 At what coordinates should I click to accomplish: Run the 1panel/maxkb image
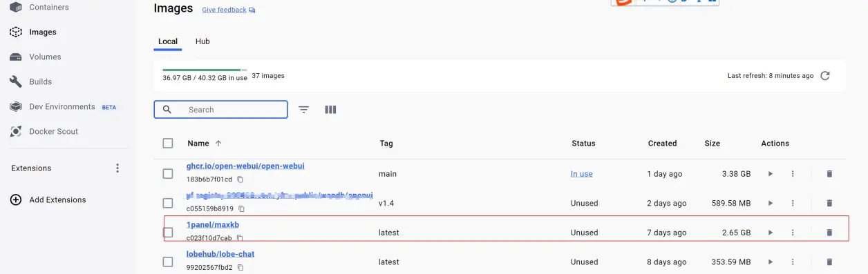[x=771, y=233]
